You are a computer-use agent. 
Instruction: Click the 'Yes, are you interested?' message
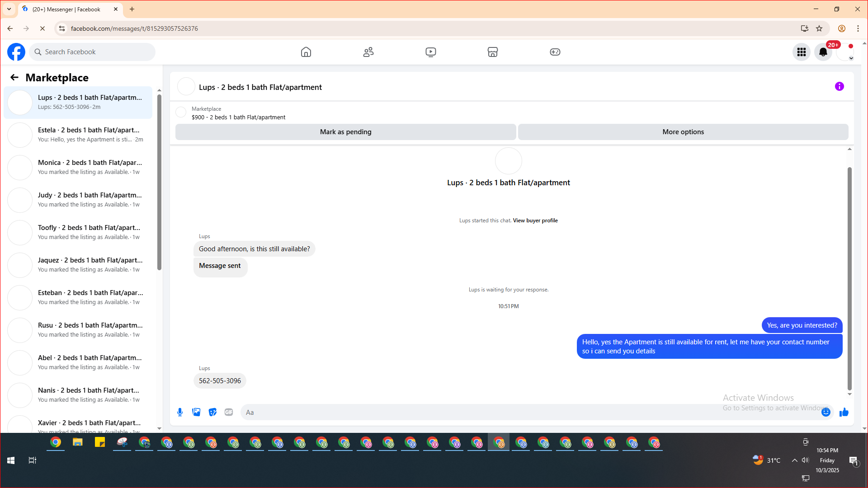coord(802,325)
